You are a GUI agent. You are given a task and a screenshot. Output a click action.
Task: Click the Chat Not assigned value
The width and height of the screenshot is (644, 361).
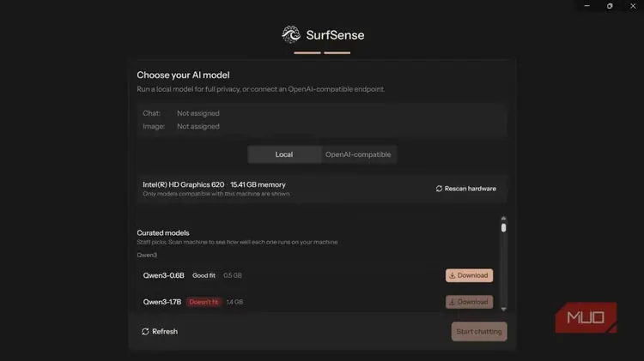pos(198,113)
